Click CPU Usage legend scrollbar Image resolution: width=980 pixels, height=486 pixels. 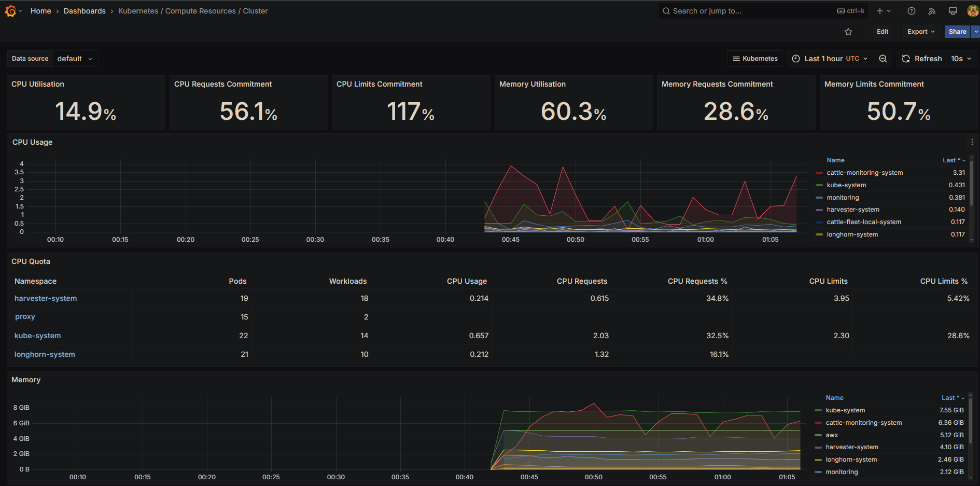point(972,183)
